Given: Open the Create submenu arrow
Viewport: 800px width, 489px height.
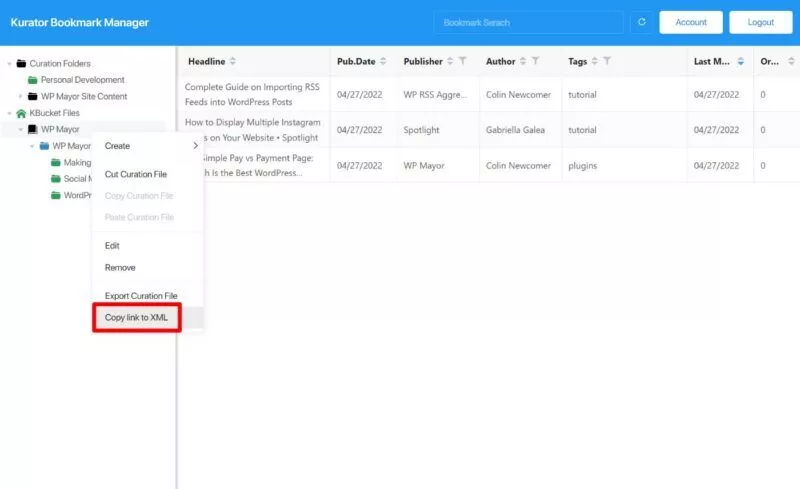Looking at the screenshot, I should coord(195,145).
